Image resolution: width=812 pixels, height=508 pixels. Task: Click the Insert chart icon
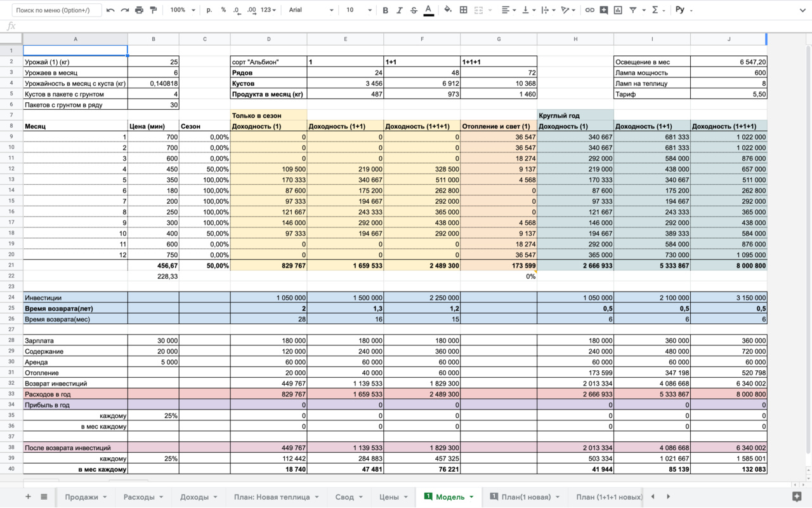tap(618, 10)
